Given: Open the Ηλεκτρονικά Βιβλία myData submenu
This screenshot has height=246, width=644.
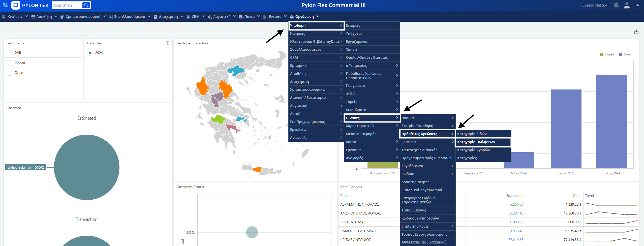Looking at the screenshot, I should (316, 42).
